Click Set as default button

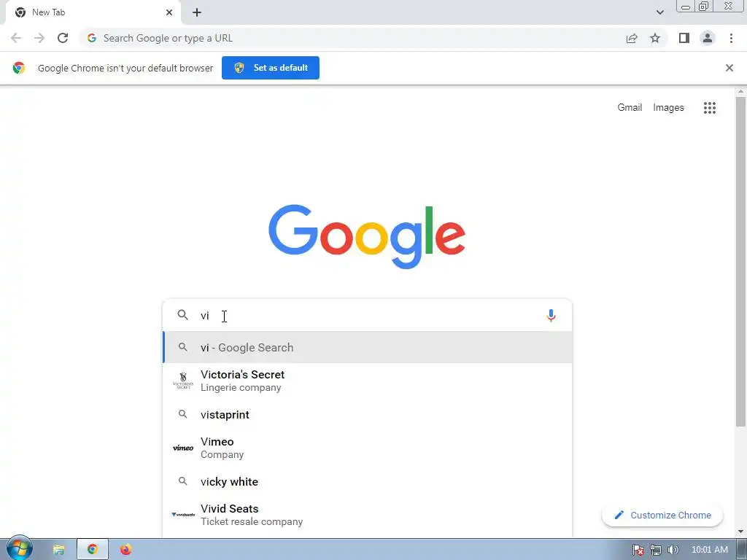(x=271, y=68)
